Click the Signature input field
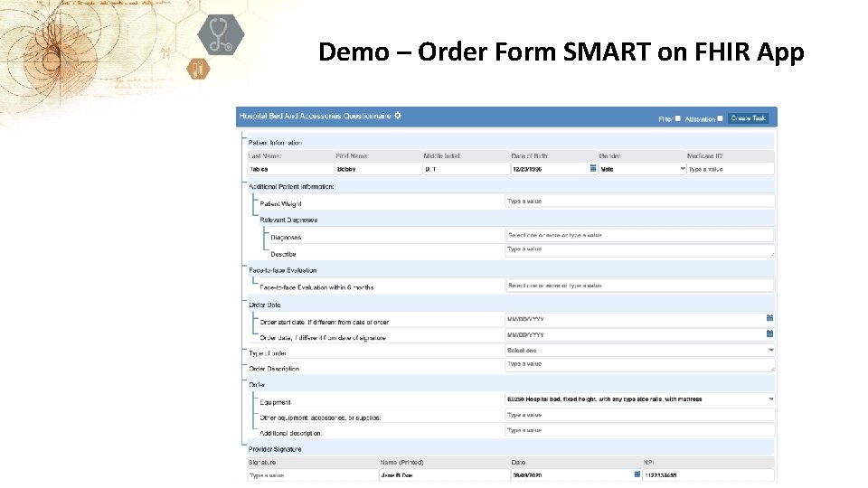This screenshot has width=868, height=488. (x=313, y=475)
